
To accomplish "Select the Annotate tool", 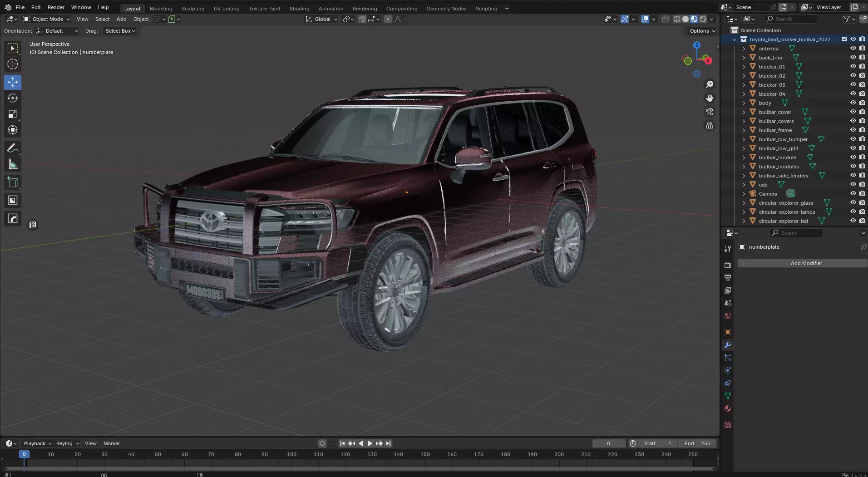I will (x=13, y=148).
